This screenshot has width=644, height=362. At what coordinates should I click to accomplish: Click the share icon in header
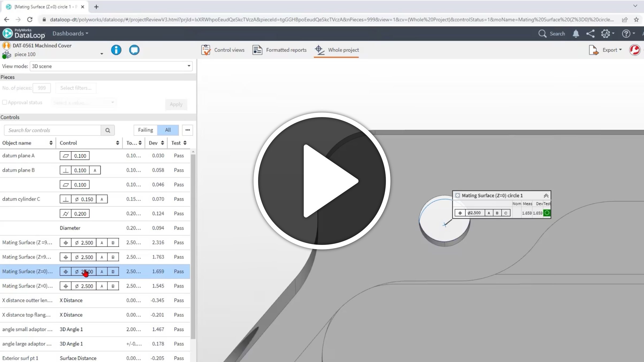pyautogui.click(x=590, y=34)
